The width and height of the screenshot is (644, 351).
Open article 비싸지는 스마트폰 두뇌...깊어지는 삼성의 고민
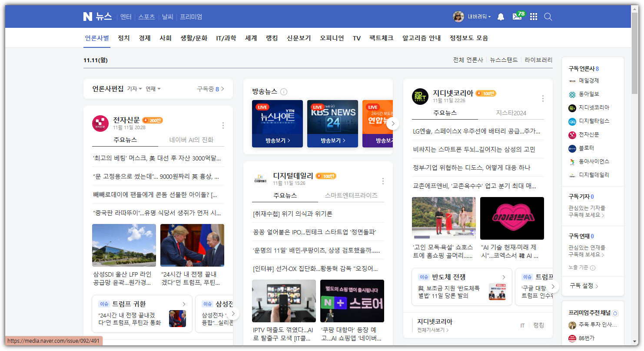[474, 149]
